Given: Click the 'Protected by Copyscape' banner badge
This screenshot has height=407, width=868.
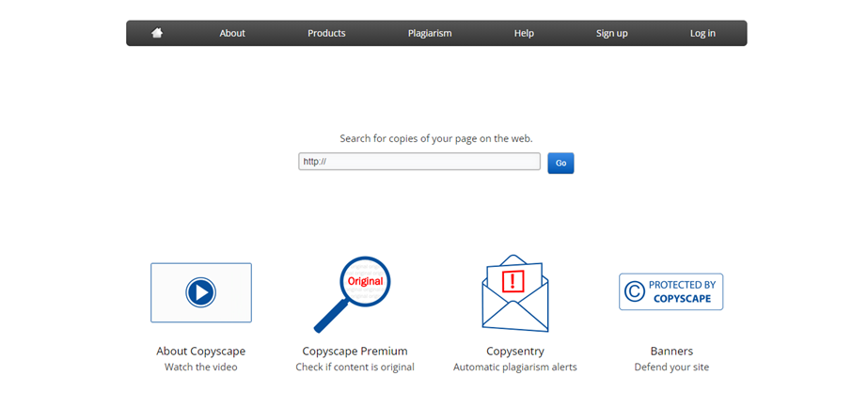Looking at the screenshot, I should pyautogui.click(x=671, y=291).
